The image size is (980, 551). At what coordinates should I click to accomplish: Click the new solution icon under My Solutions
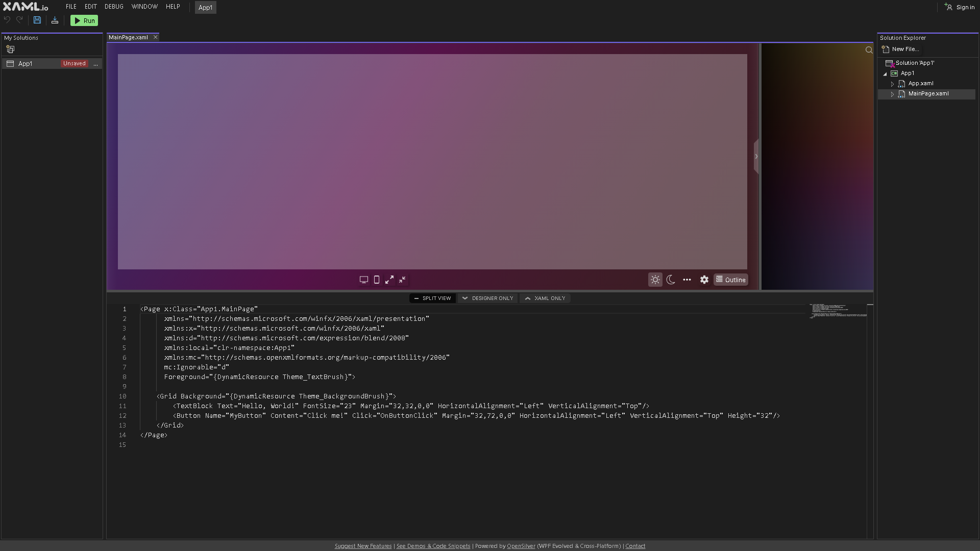10,49
